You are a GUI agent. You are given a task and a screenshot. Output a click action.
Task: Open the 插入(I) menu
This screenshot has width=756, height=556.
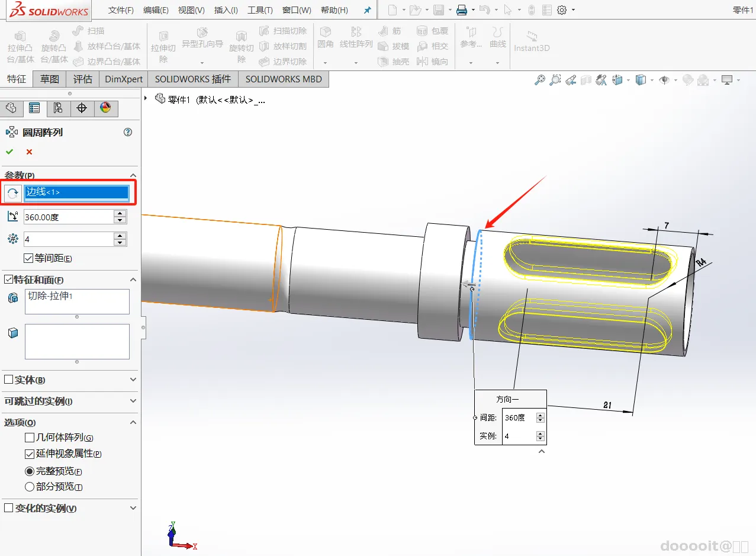pos(226,10)
